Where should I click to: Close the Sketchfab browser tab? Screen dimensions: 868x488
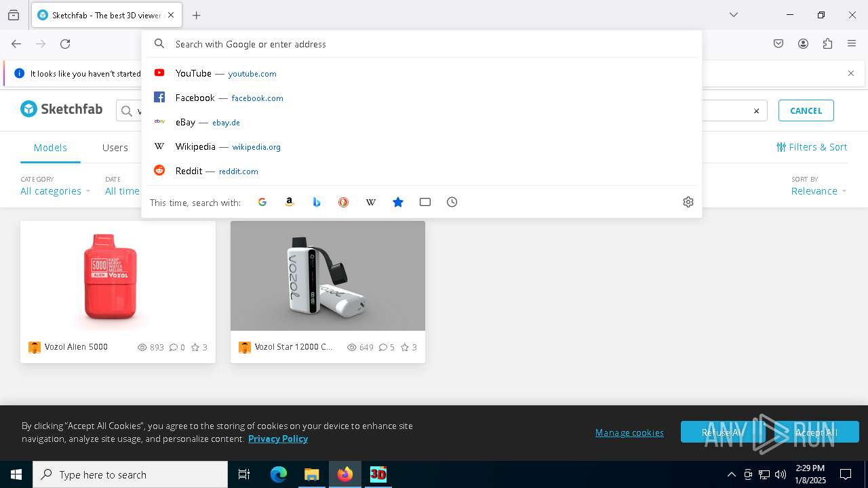[171, 15]
